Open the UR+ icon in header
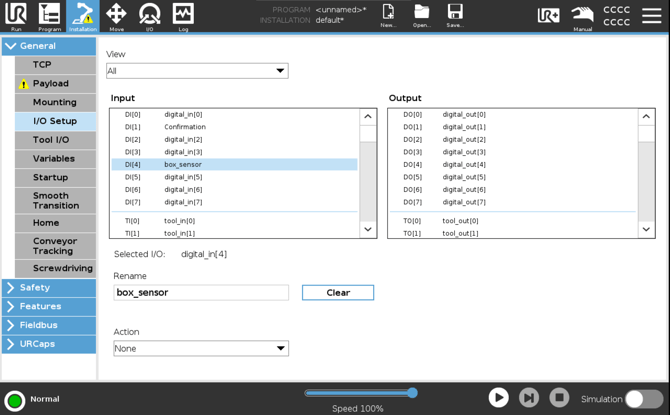 (x=549, y=16)
